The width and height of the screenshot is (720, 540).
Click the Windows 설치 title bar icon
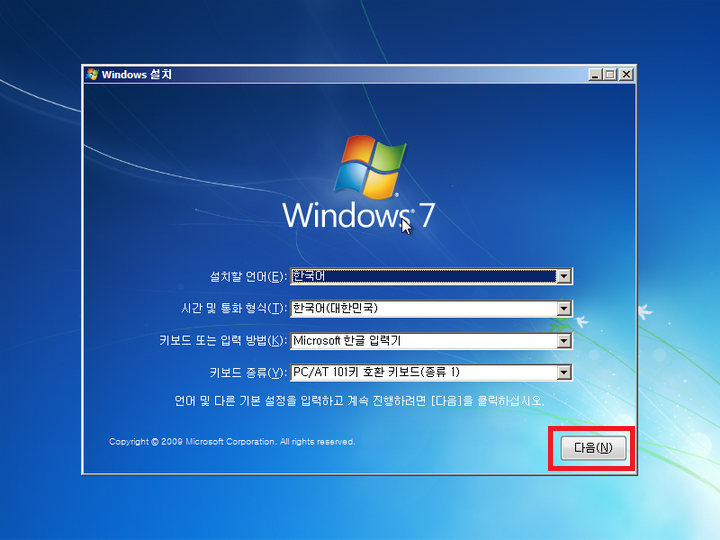pyautogui.click(x=92, y=74)
